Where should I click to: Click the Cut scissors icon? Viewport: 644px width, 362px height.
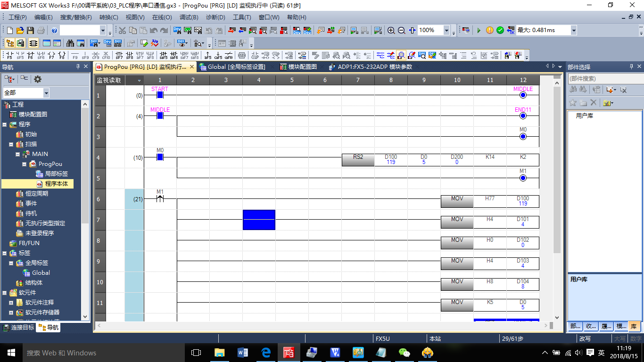[122, 31]
